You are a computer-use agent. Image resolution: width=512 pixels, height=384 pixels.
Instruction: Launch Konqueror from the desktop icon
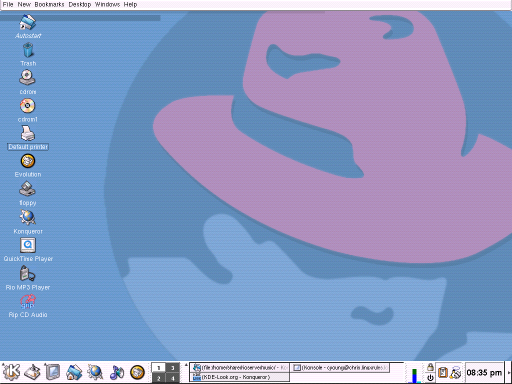(28, 217)
